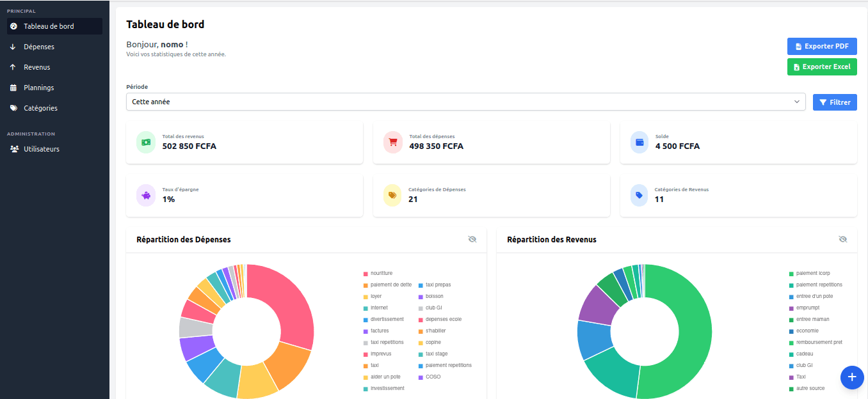Open the Tableau de bord page
Image resolution: width=868 pixels, height=399 pixels.
pos(49,26)
